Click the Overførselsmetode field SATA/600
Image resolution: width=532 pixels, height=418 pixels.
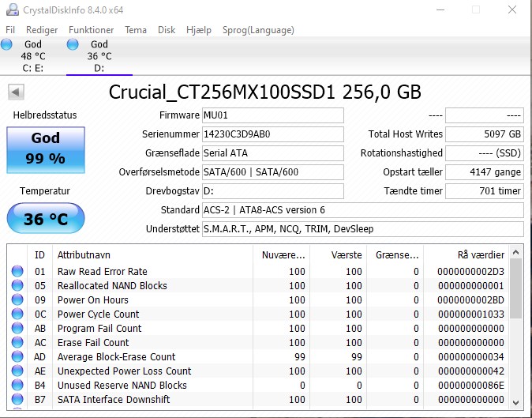(273, 172)
